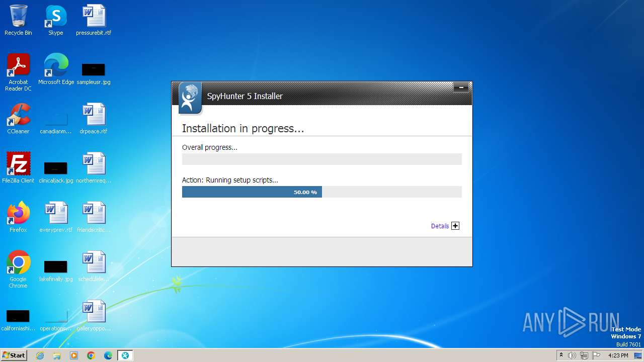Click the 4:23 PM taskbar clock
Screen dimensions: 644x362
(x=618, y=355)
